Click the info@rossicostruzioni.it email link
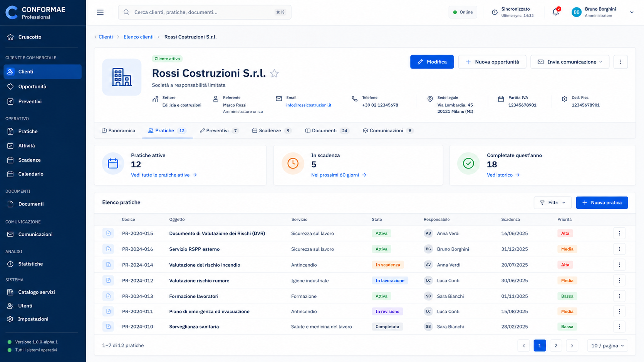The image size is (644, 362). [x=309, y=105]
